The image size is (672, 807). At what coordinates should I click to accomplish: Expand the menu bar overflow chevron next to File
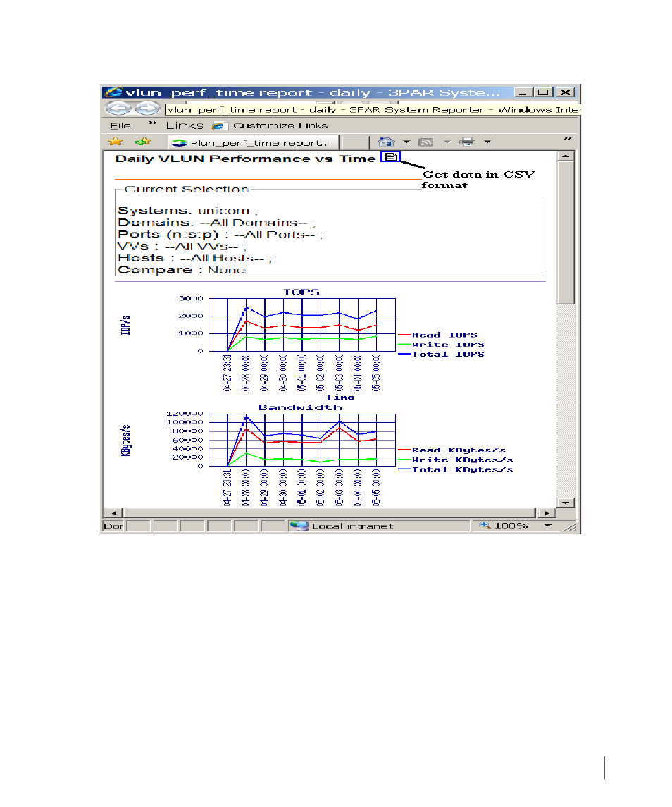pyautogui.click(x=153, y=123)
